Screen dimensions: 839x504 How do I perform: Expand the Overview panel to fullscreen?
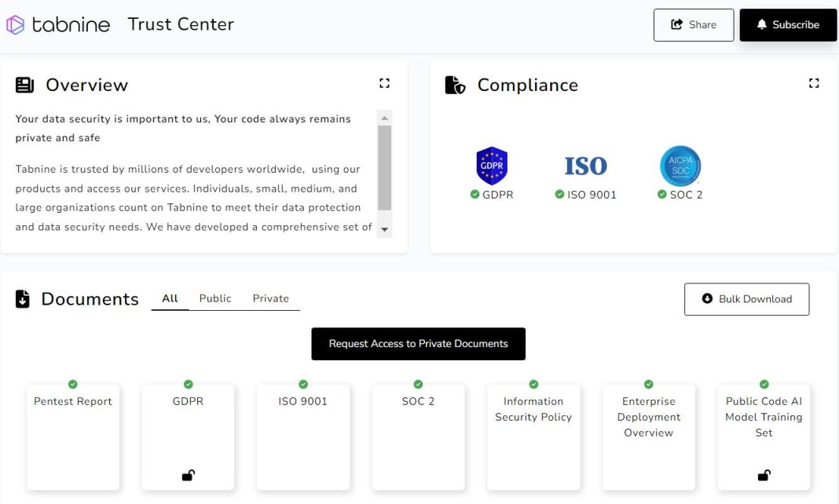point(384,83)
